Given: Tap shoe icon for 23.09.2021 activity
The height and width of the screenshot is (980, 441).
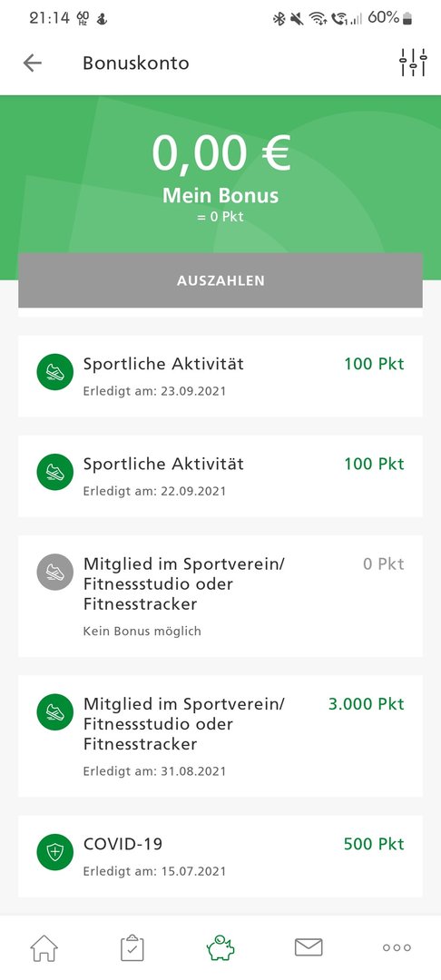Looking at the screenshot, I should pos(55,372).
